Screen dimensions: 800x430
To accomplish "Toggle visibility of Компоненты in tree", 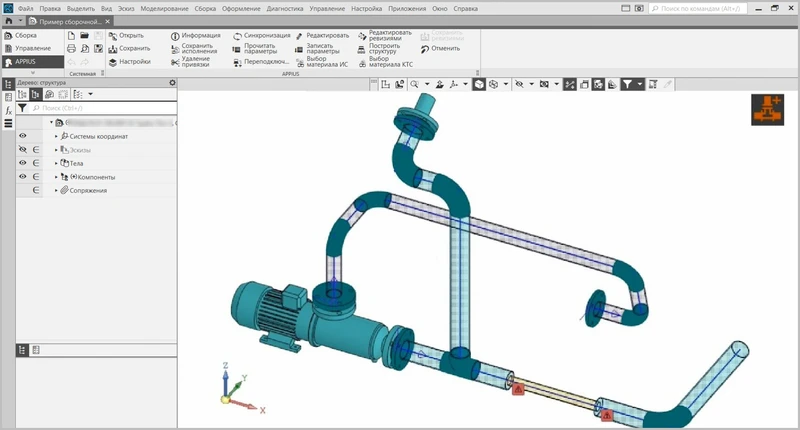I will [x=22, y=176].
